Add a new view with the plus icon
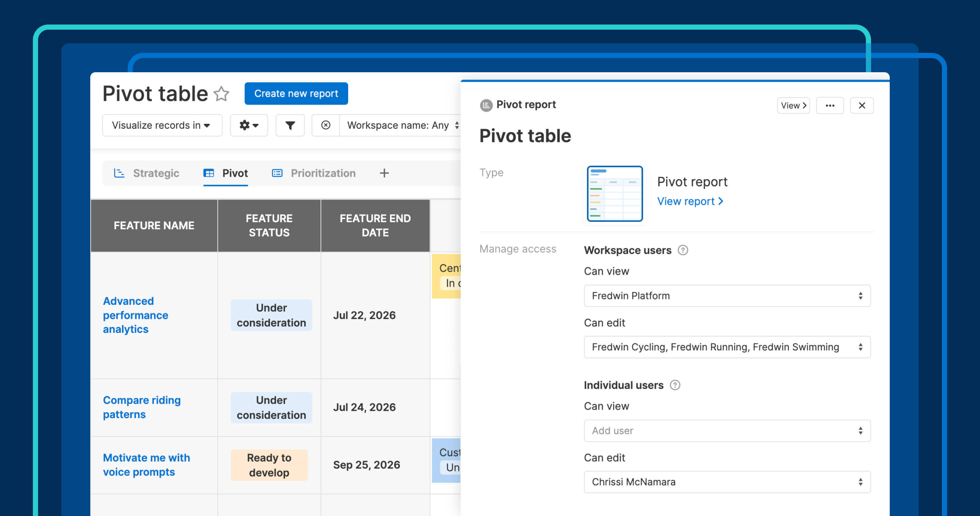This screenshot has width=980, height=516. coord(384,173)
